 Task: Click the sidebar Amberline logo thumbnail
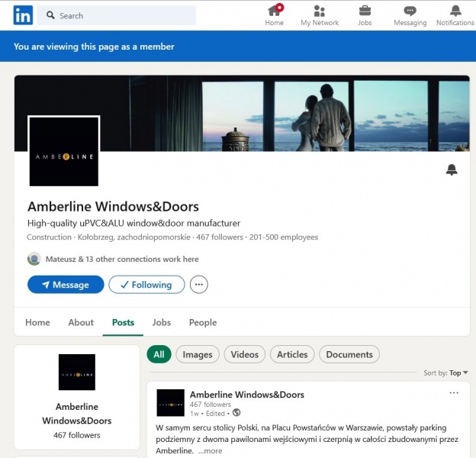point(77,372)
